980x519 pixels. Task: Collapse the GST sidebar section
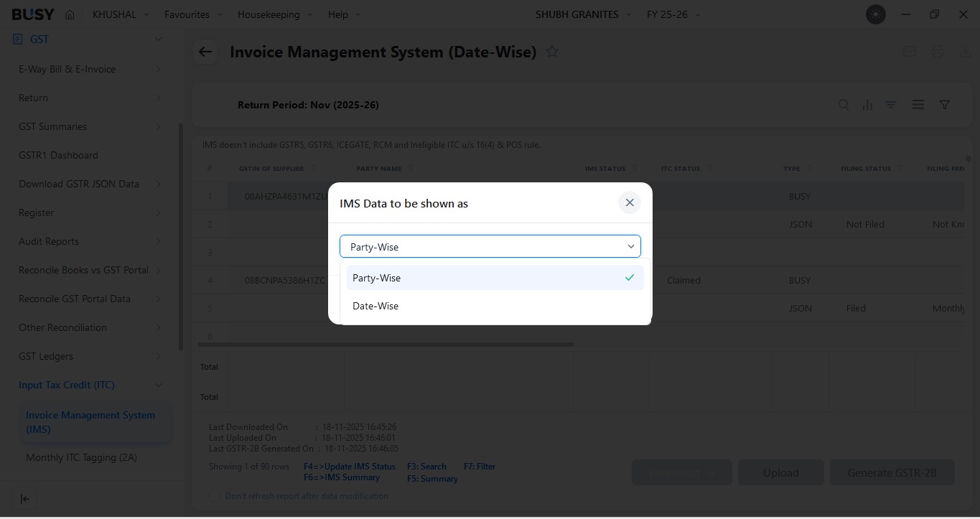159,39
